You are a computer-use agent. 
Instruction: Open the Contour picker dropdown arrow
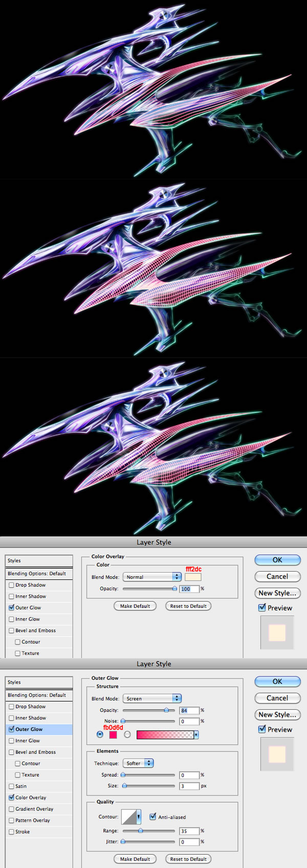pyautogui.click(x=139, y=817)
